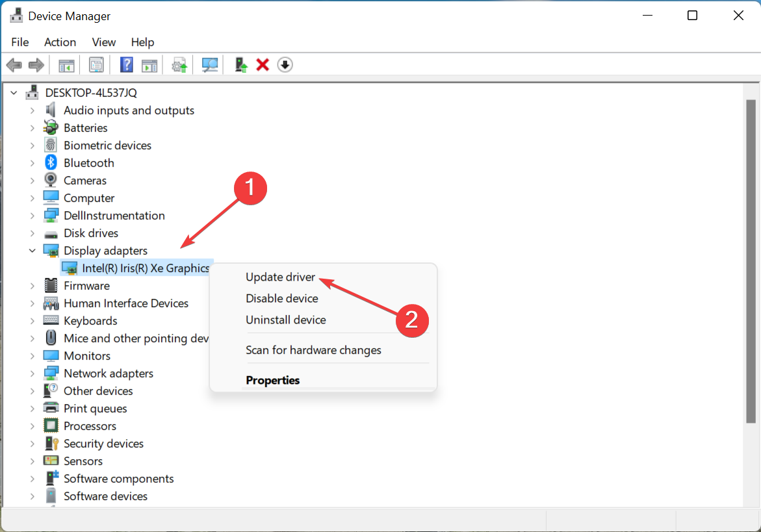Click the Update driver software gear icon
Image resolution: width=761 pixels, height=532 pixels.
[179, 65]
